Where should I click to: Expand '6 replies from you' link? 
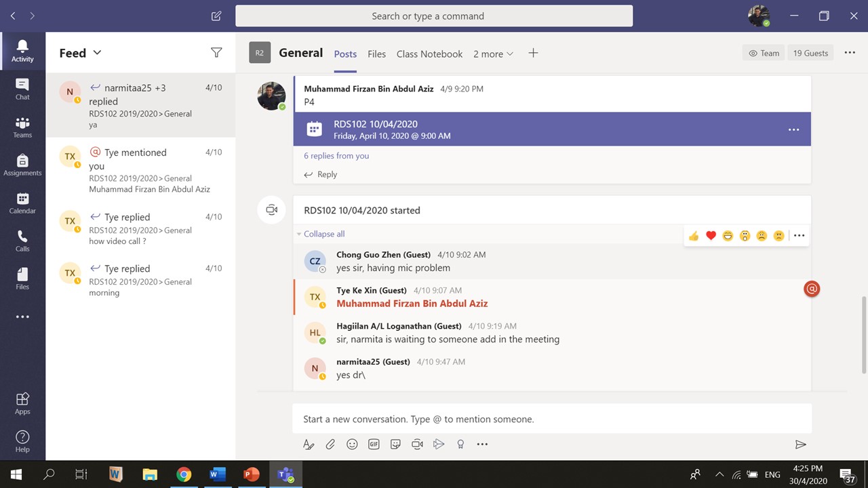click(x=336, y=156)
